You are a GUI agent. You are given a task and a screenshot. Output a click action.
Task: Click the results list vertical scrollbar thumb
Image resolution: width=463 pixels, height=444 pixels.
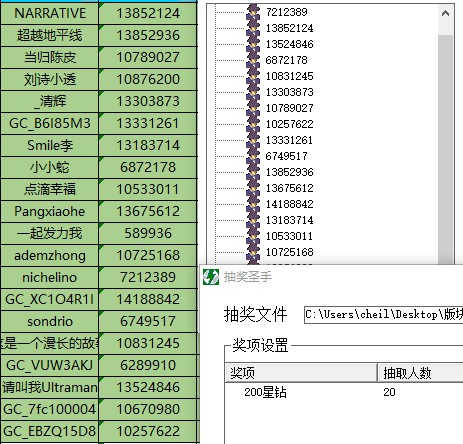point(445,150)
